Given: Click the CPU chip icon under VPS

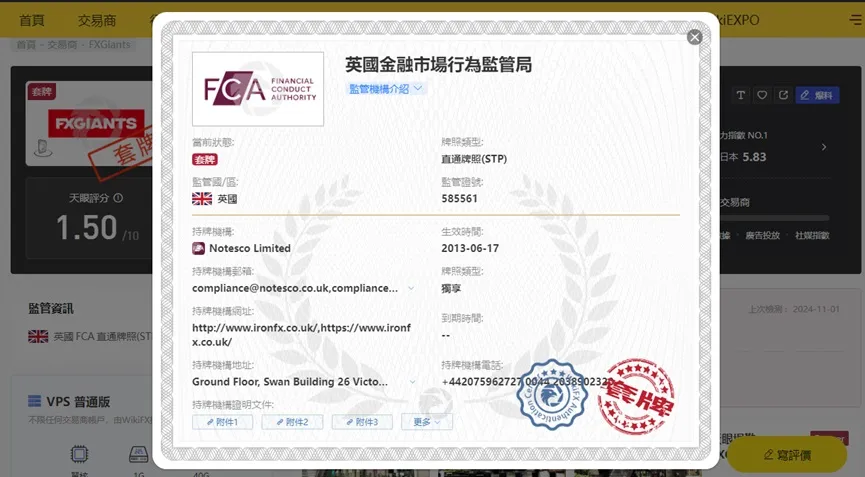Looking at the screenshot, I should [79, 454].
